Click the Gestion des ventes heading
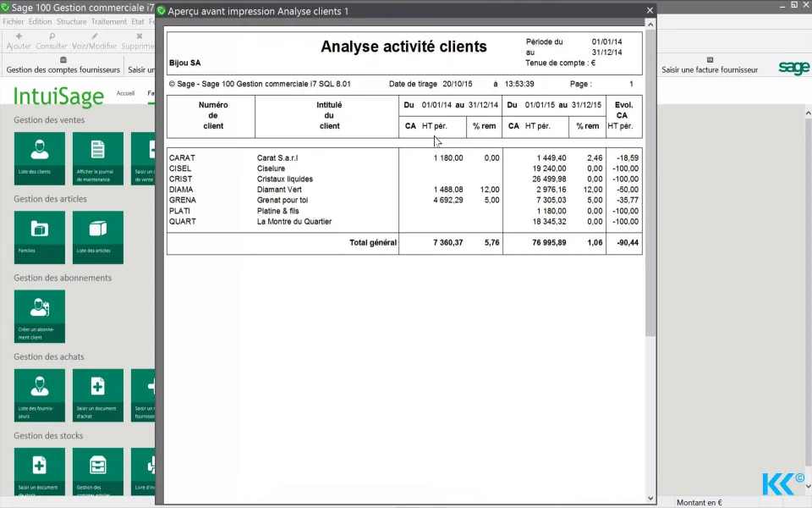The height and width of the screenshot is (508, 812). (x=49, y=119)
